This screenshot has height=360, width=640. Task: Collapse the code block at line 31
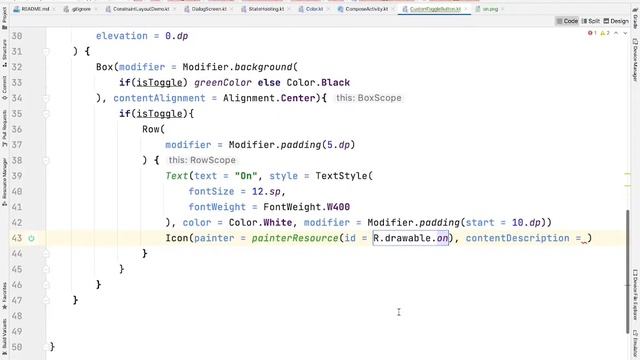46,51
